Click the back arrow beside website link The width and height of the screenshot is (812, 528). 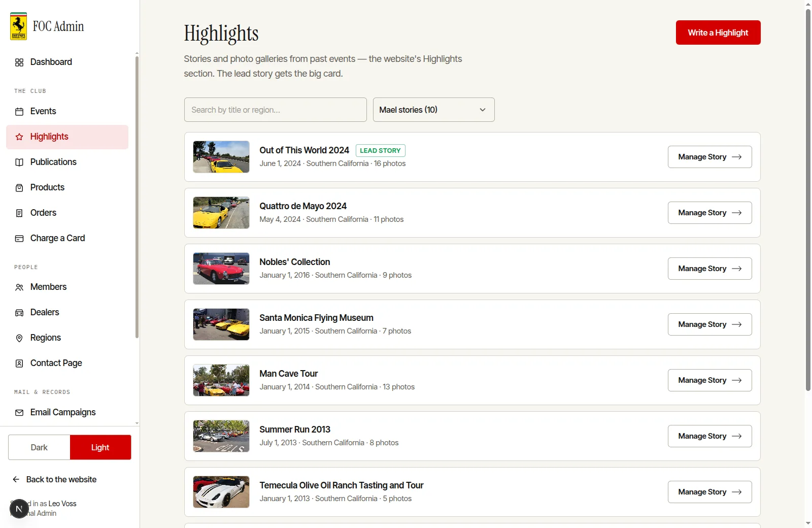point(16,479)
